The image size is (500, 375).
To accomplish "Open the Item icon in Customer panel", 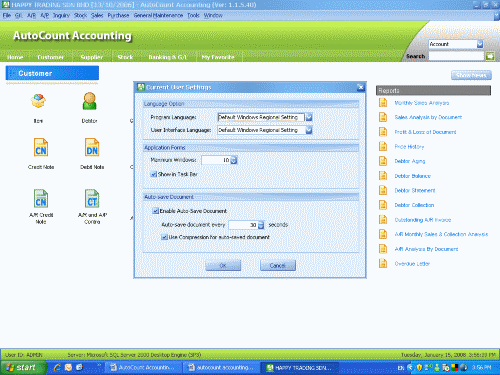I will 38,101.
